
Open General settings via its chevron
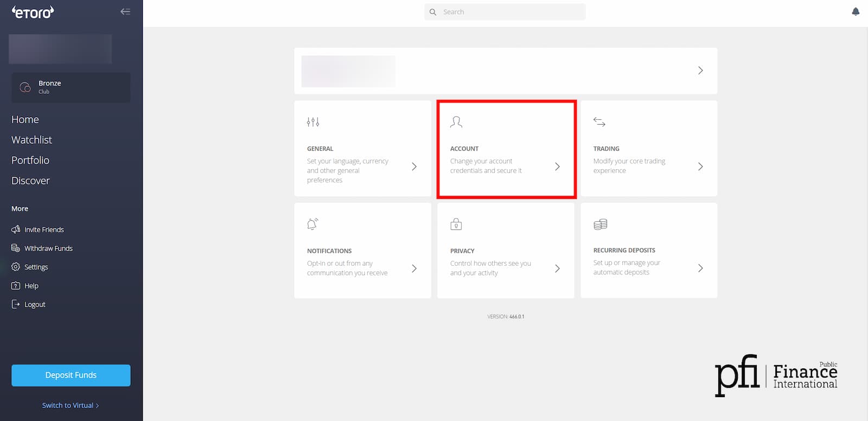[x=414, y=167]
